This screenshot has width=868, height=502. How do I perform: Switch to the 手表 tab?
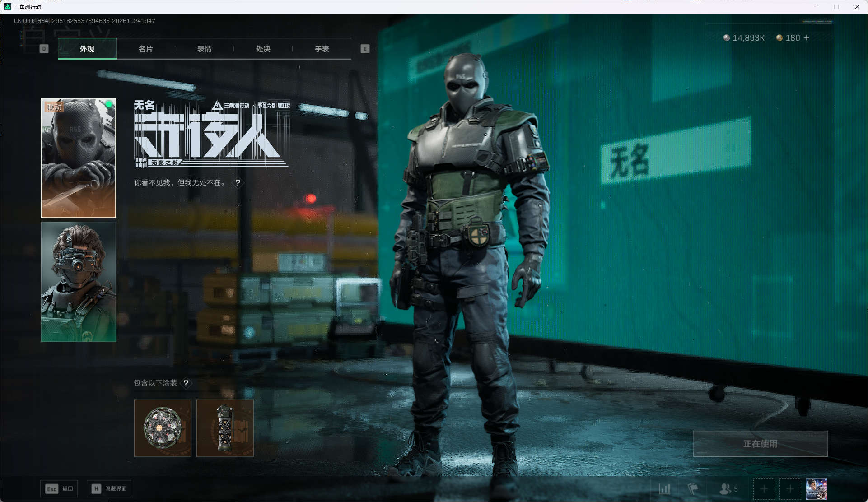pyautogui.click(x=322, y=49)
